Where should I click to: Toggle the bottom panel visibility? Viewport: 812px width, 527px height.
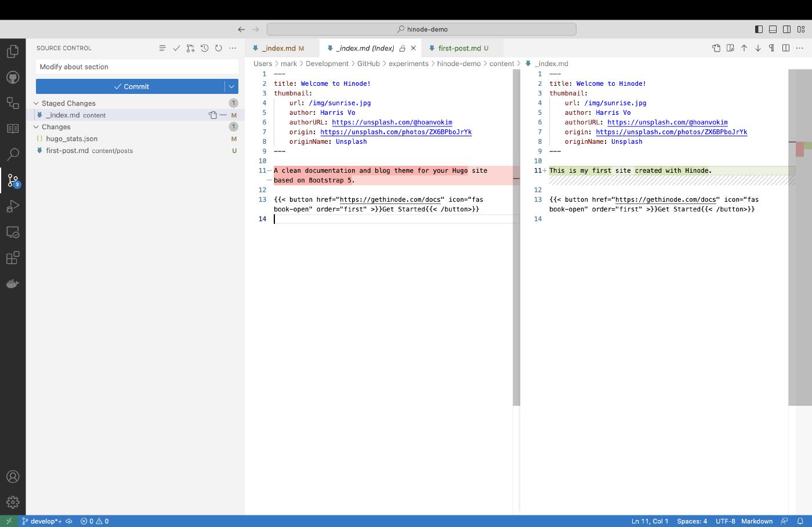pyautogui.click(x=773, y=29)
